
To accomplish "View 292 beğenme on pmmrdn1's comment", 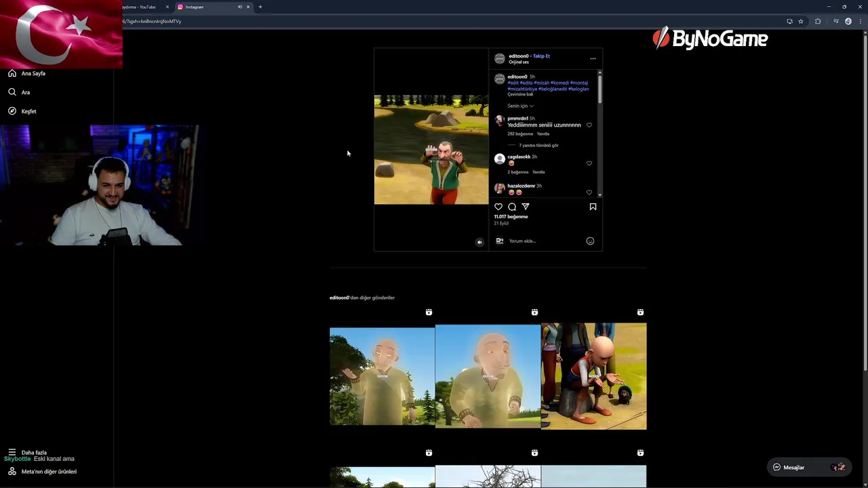I will [x=520, y=134].
